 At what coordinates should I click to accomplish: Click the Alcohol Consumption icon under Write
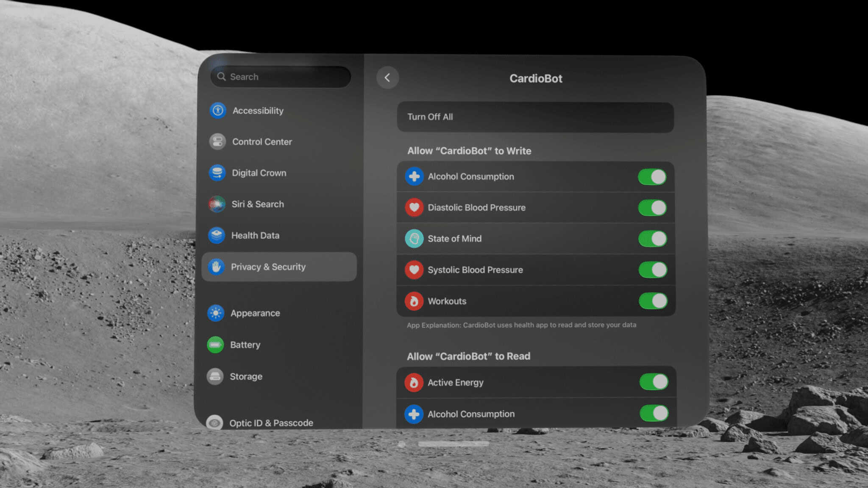(x=414, y=176)
